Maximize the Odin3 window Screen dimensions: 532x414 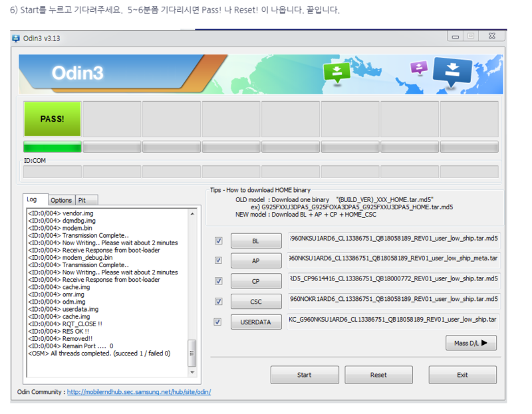coord(471,36)
